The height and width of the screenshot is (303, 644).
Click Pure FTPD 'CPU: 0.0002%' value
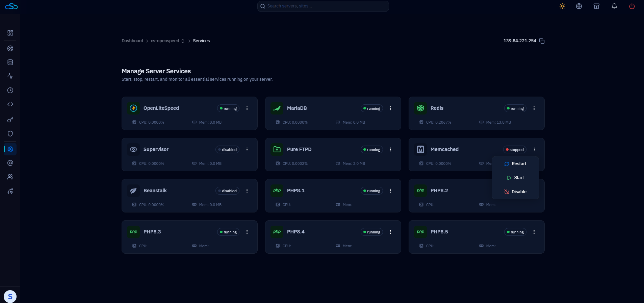295,163
